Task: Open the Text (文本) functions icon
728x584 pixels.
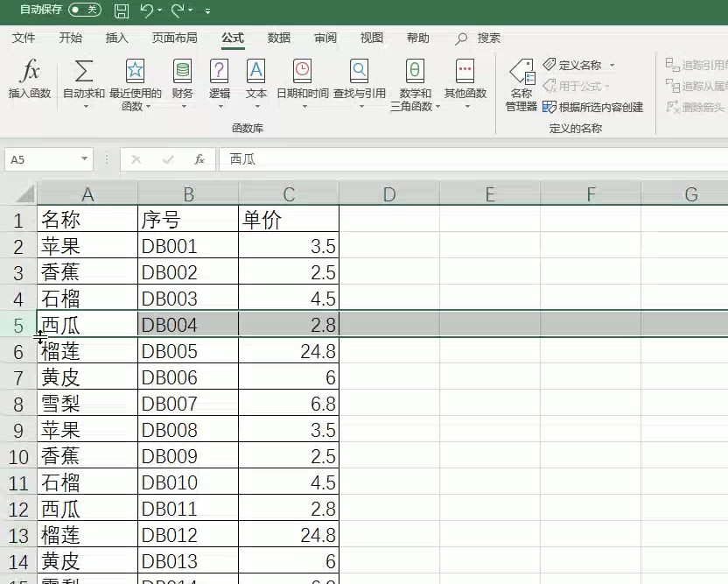Action: pos(255,72)
